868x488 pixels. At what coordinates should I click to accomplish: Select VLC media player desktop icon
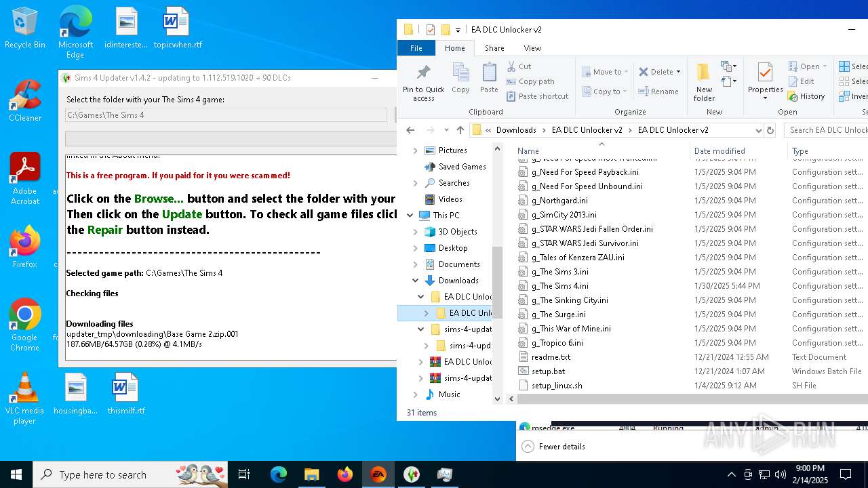[24, 399]
